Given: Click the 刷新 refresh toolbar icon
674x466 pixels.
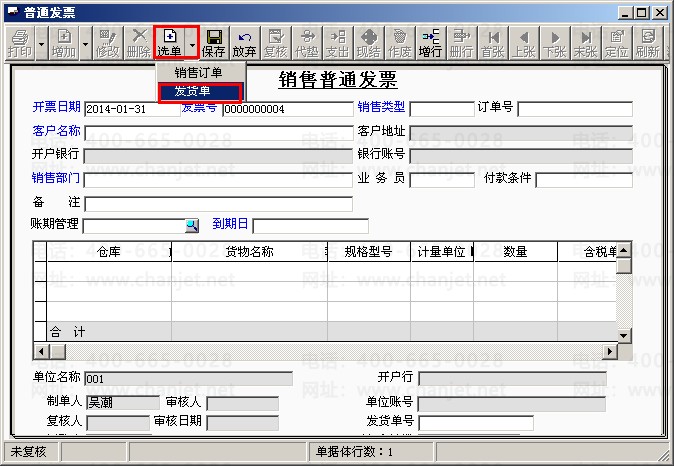Looking at the screenshot, I should 647,43.
